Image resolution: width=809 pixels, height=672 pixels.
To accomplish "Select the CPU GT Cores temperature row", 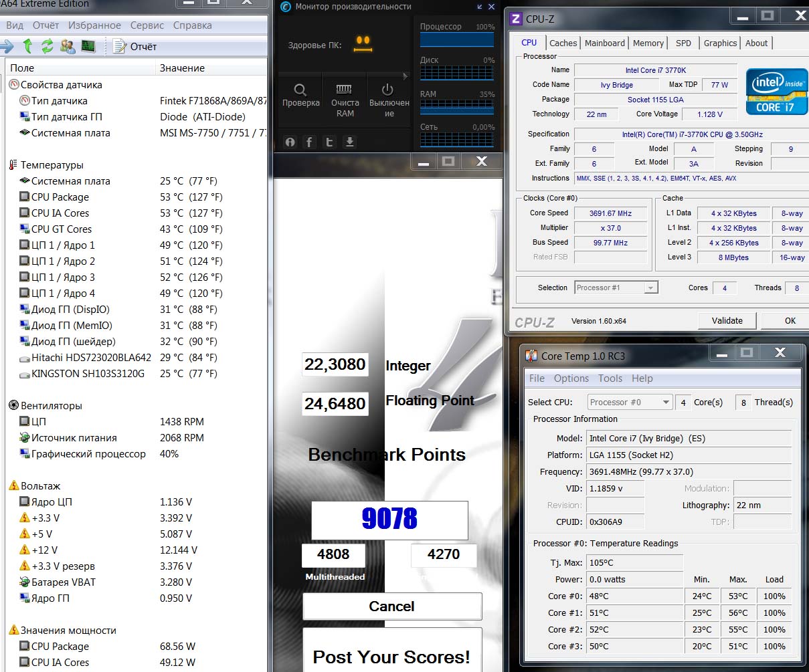I will pos(136,229).
